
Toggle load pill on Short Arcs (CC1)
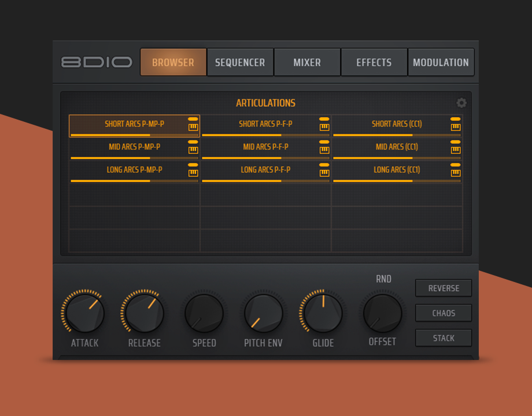pyautogui.click(x=456, y=119)
